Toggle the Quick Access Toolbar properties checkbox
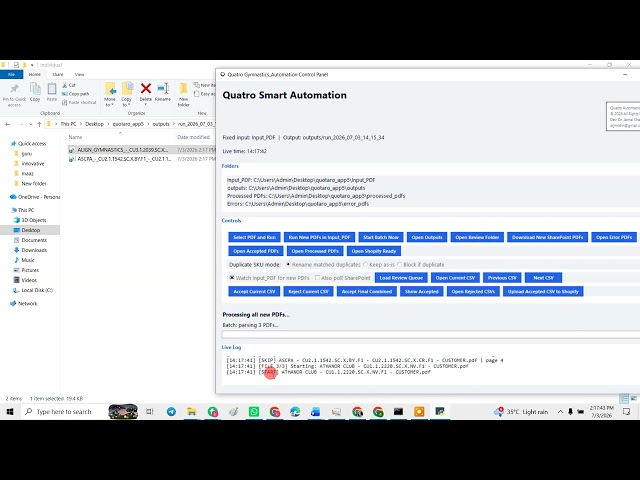This screenshot has width=640, height=480. [16, 65]
